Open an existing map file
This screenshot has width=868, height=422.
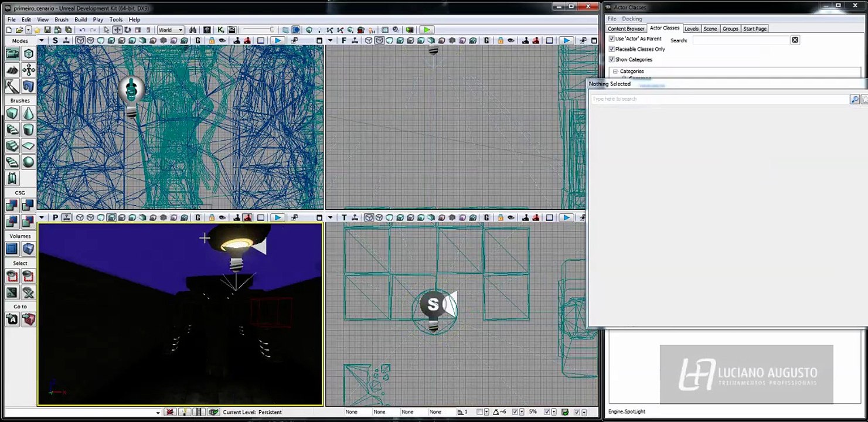(19, 30)
